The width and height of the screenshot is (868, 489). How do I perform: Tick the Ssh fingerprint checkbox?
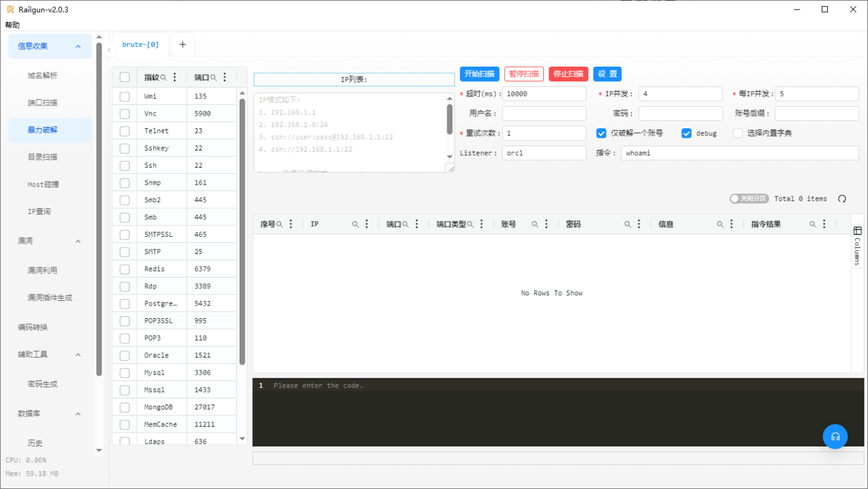[125, 165]
